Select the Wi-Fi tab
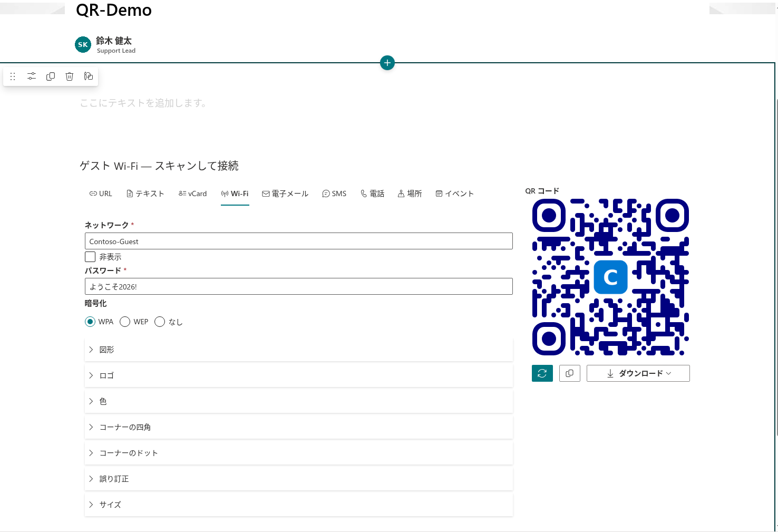Screen dimensions: 778x532 click(x=235, y=194)
